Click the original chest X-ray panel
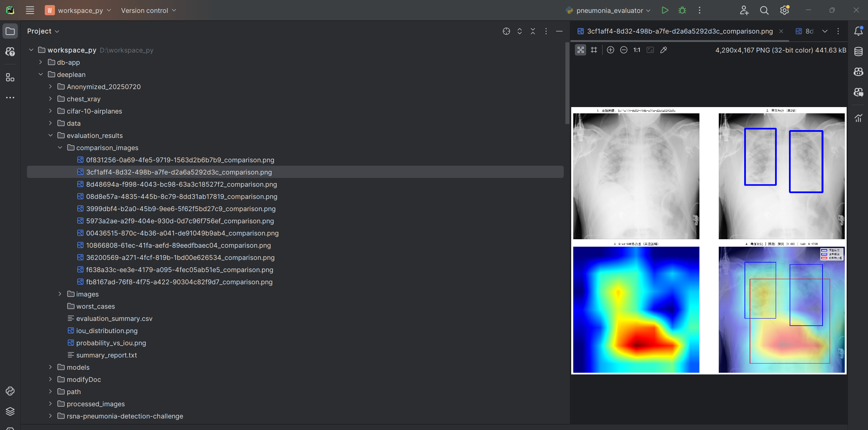 (x=636, y=176)
